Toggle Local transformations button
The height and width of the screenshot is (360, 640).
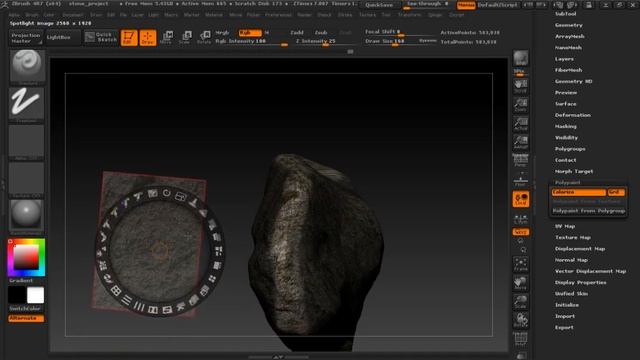(x=520, y=199)
